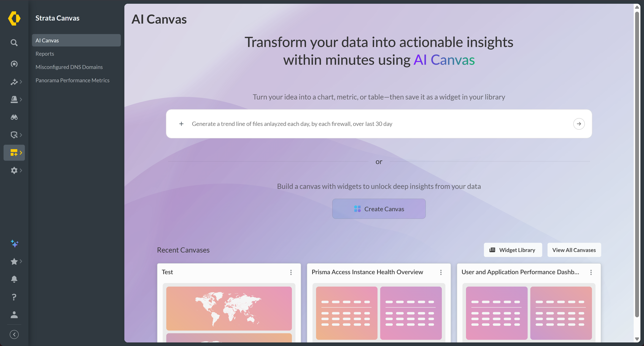Open the notifications bell icon

(x=14, y=279)
